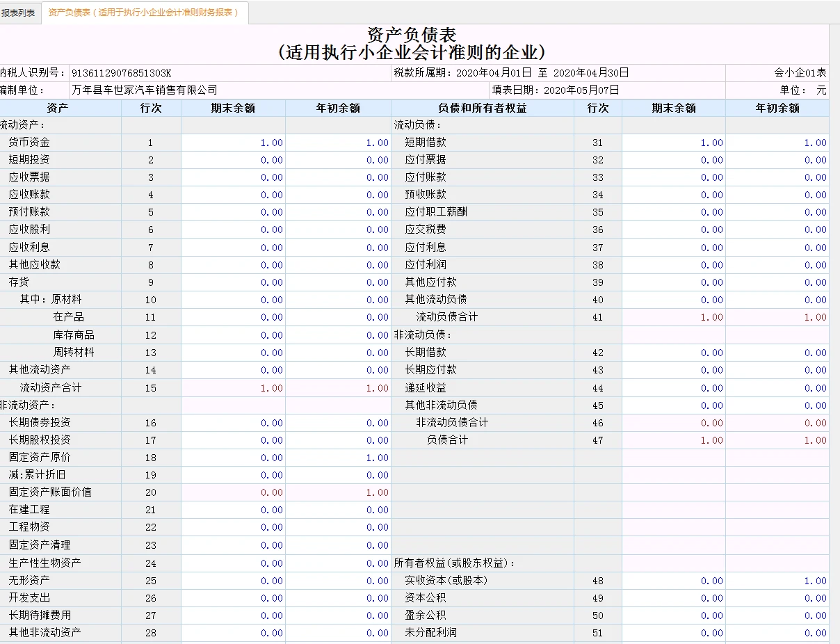The height and width of the screenshot is (644, 840).
Task: Edit 其他非流动资产 期末余额 field
Action: tap(233, 633)
